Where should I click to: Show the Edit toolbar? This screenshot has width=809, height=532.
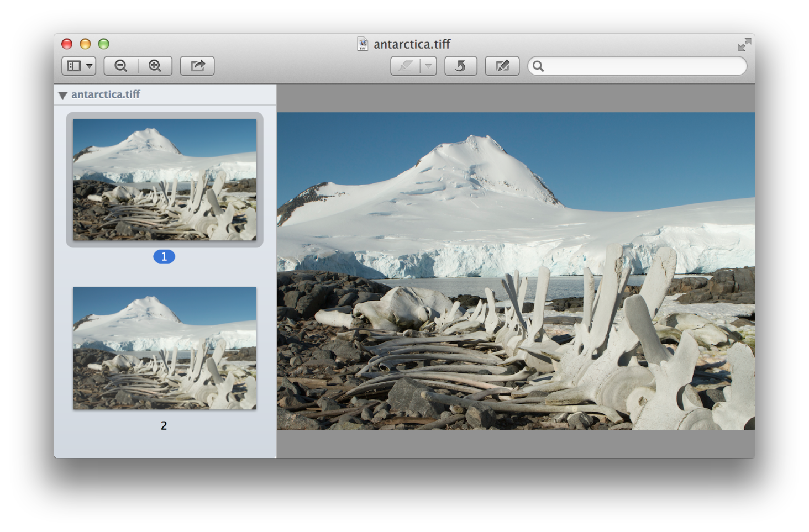click(x=502, y=66)
